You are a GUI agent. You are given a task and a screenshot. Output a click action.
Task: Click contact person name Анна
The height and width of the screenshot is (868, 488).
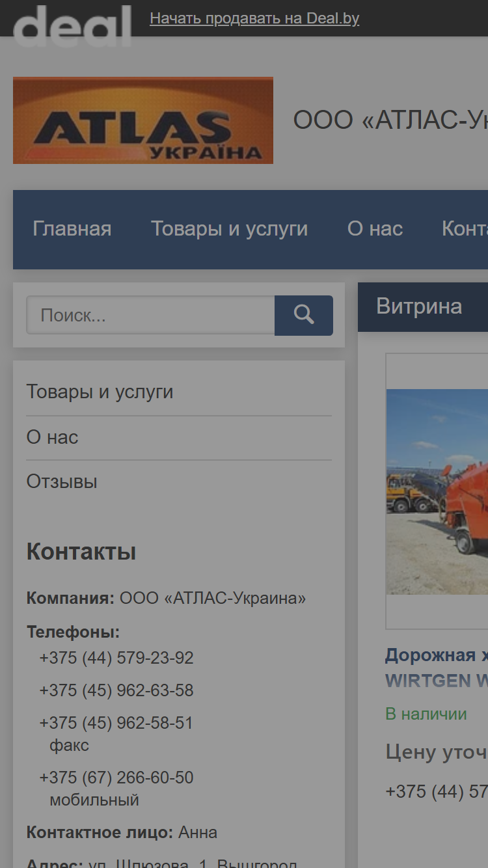198,832
